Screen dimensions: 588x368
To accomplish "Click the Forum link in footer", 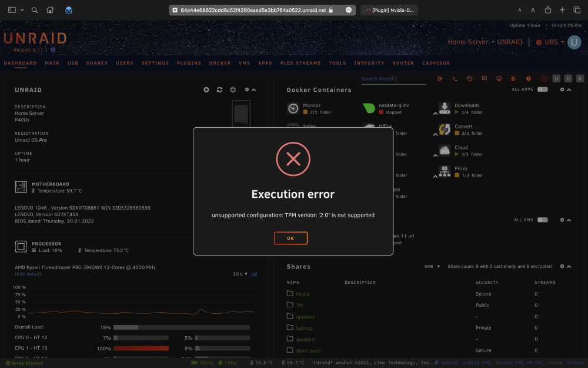I will pyautogui.click(x=556, y=363).
